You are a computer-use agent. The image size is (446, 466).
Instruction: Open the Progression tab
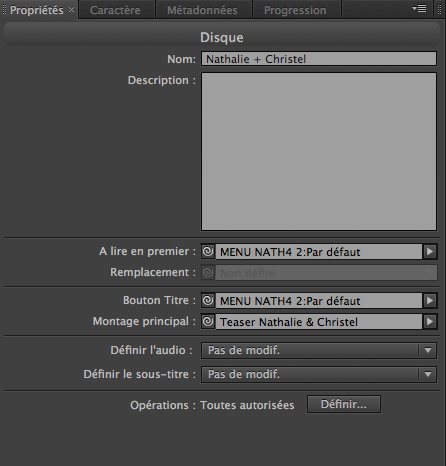pos(295,10)
